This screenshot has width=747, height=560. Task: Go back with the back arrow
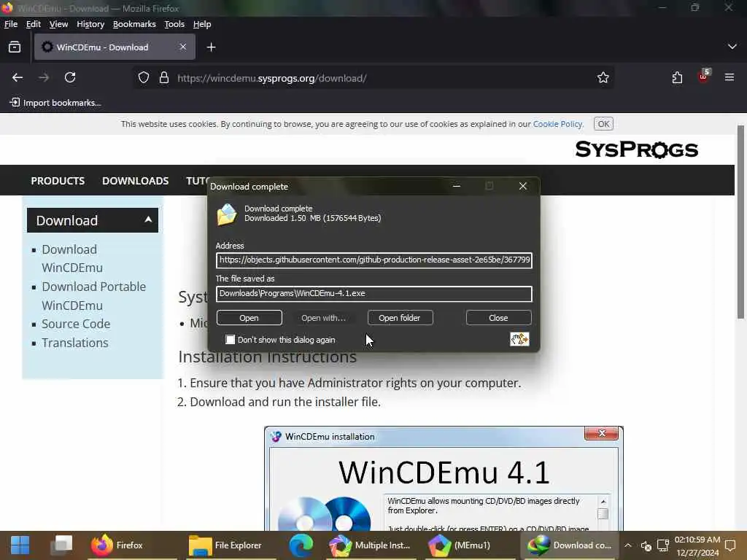pos(18,77)
